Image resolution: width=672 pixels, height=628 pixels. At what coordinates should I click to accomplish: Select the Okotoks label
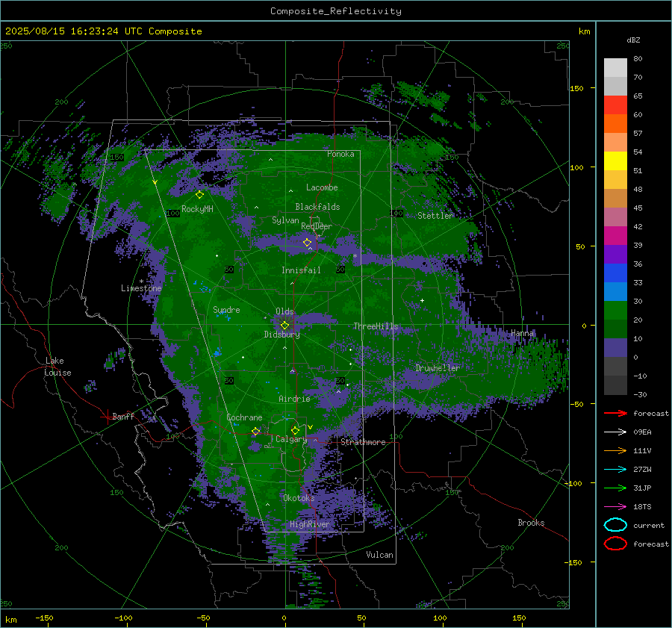point(299,498)
